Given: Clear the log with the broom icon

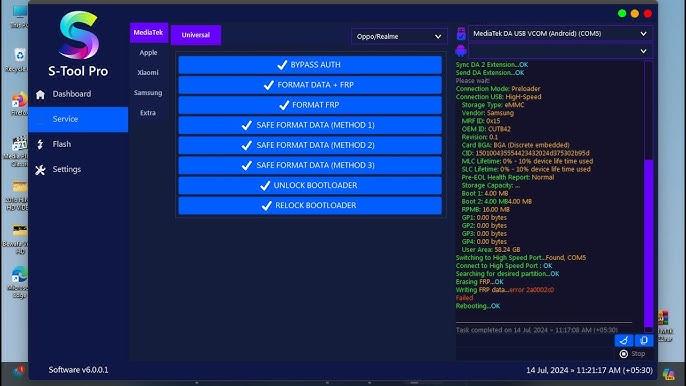Looking at the screenshot, I should (624, 340).
